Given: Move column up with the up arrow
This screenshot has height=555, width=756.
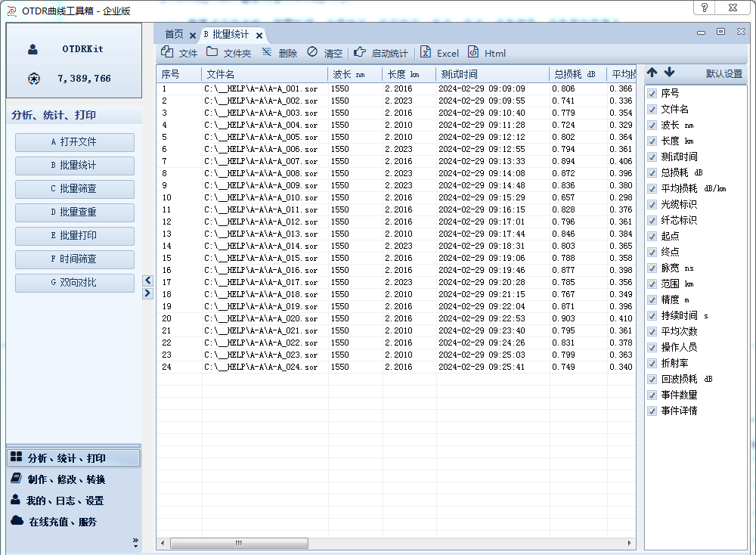Looking at the screenshot, I should [x=652, y=73].
